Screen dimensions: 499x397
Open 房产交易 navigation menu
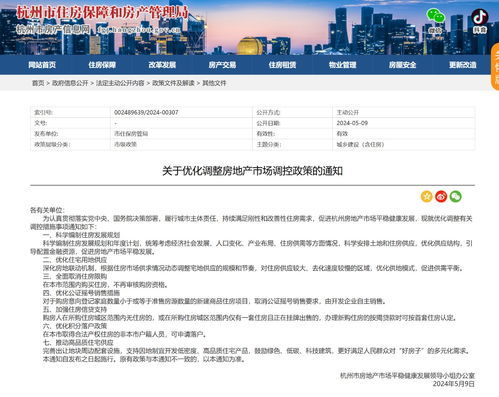click(x=222, y=65)
